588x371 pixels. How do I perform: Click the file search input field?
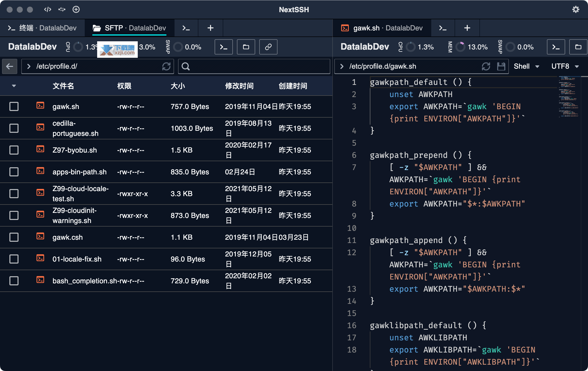[254, 66]
